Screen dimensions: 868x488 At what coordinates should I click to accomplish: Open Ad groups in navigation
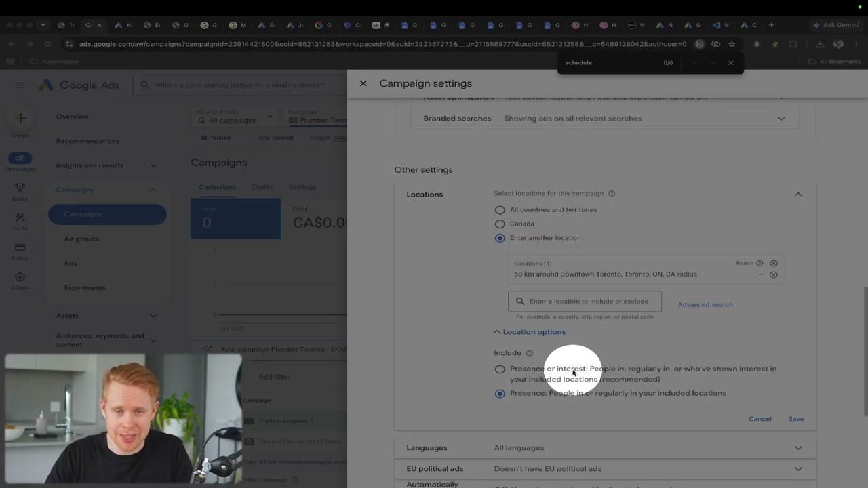tap(81, 239)
